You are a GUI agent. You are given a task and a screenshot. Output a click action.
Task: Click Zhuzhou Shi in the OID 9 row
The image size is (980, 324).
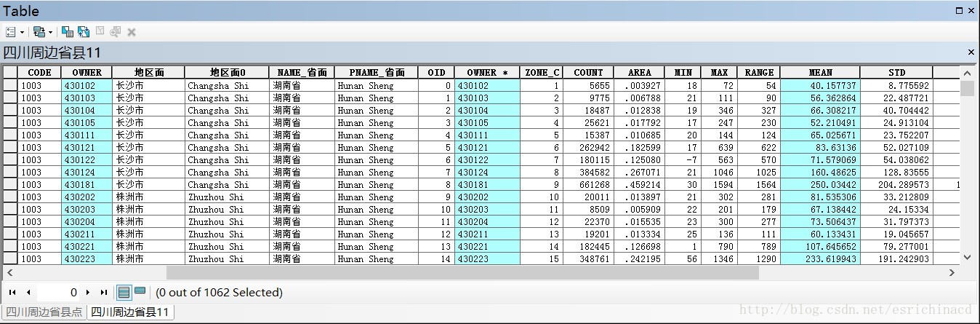[227, 197]
